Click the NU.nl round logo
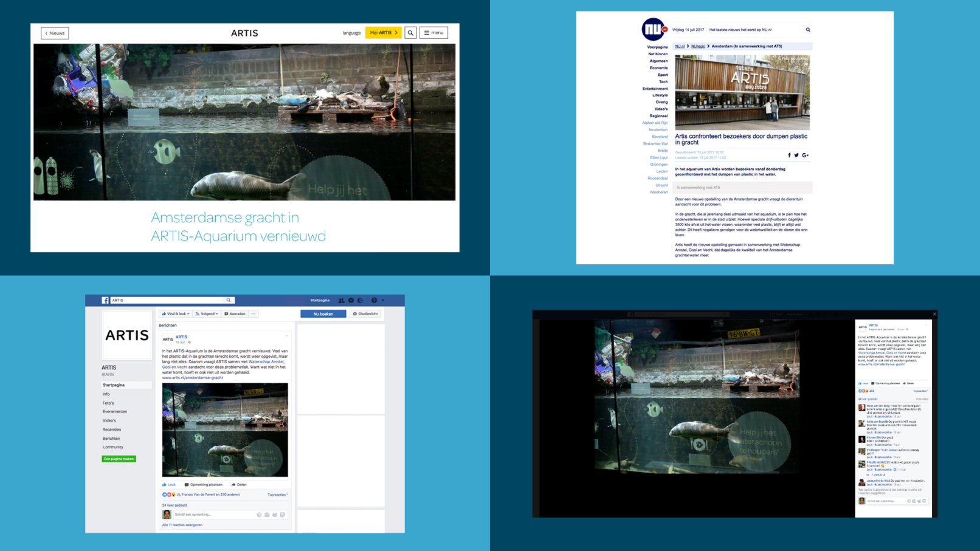Image resolution: width=980 pixels, height=551 pixels. 653,29
